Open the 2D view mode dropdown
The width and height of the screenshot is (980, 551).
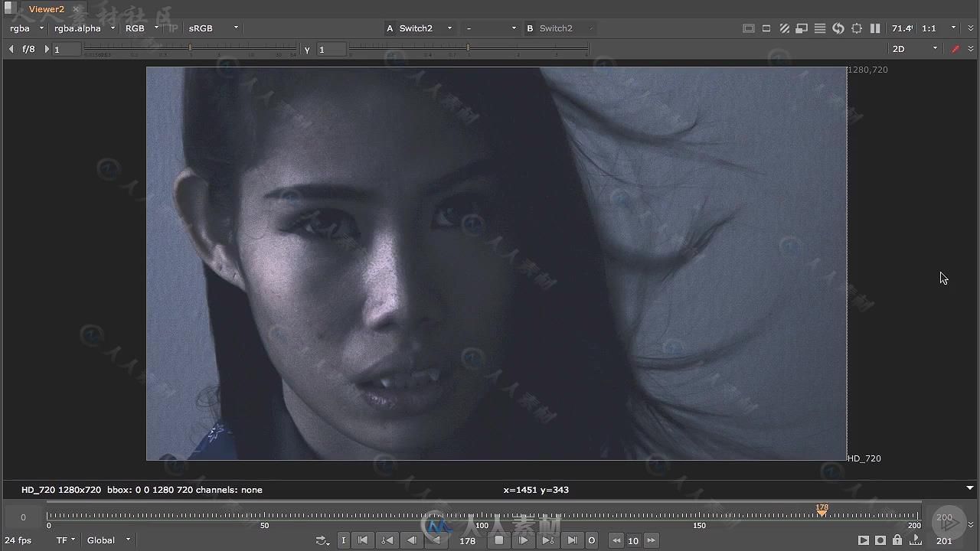(915, 49)
